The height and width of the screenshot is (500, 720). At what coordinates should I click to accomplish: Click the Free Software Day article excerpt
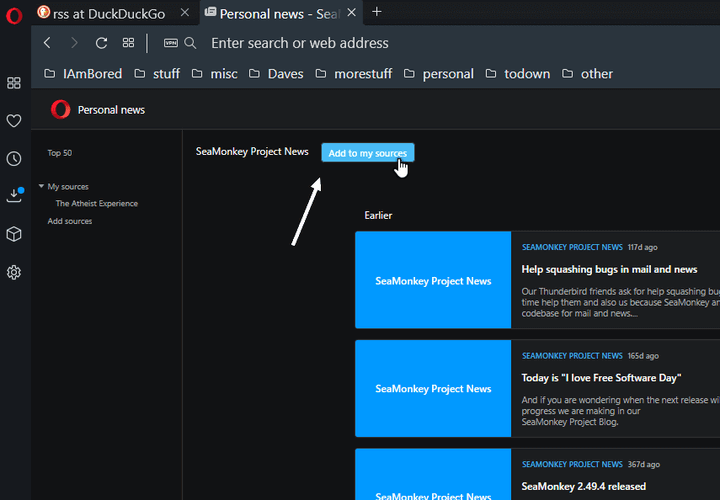tap(620, 411)
